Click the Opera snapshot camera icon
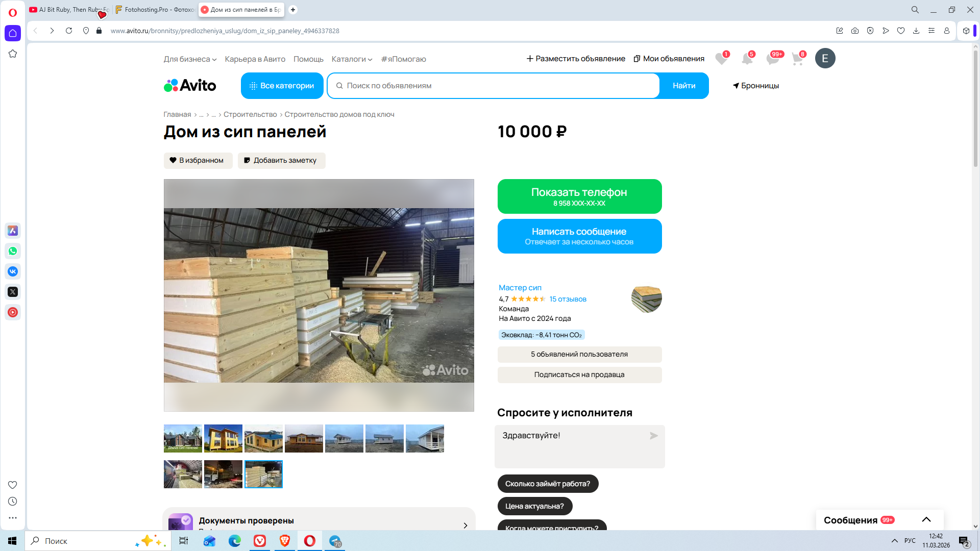This screenshot has height=551, width=980. tap(855, 31)
